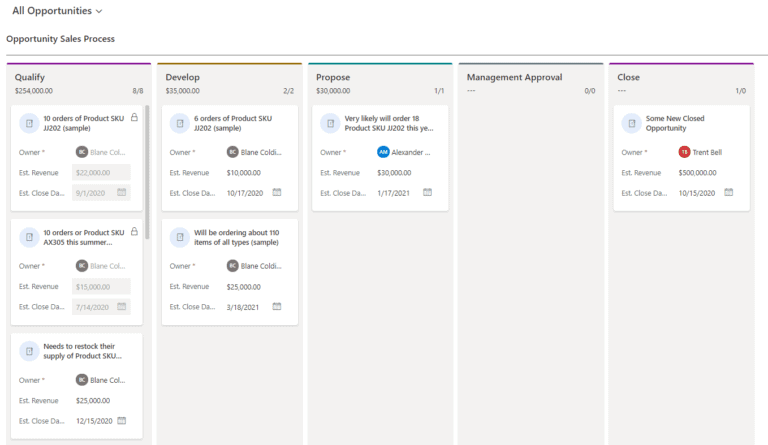
Task: Edit the $500,000.00 estimated revenue field
Action: tap(699, 172)
